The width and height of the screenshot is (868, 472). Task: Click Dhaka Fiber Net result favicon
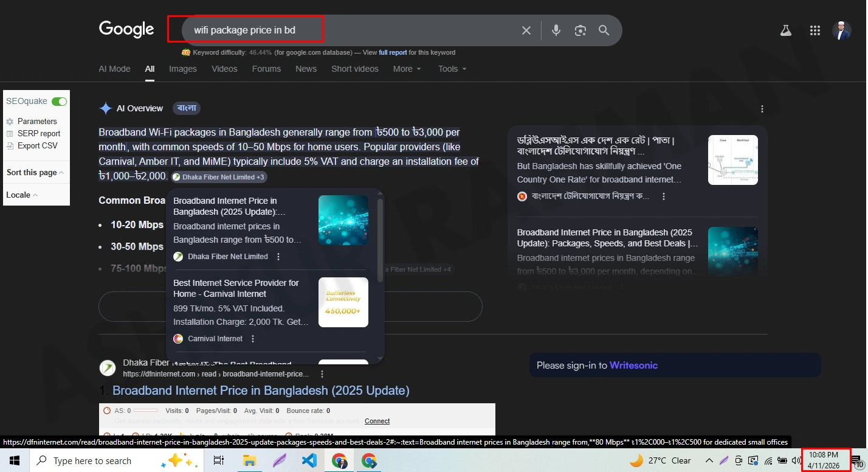point(108,368)
